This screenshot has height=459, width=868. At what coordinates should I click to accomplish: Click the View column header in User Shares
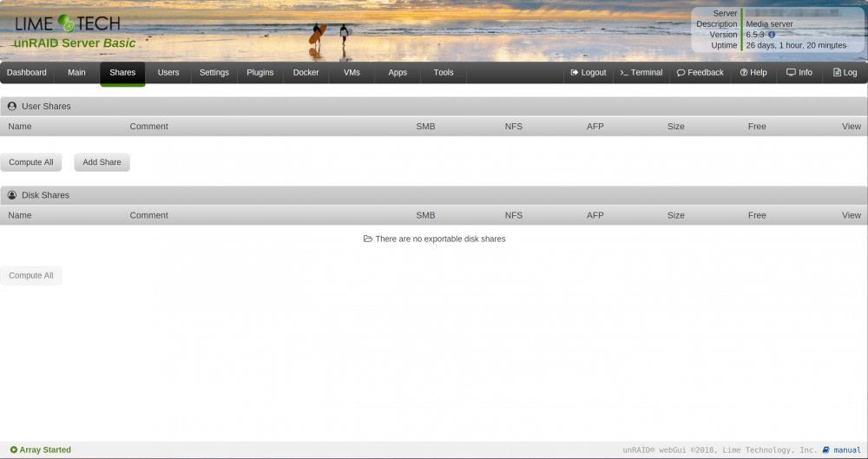[852, 126]
